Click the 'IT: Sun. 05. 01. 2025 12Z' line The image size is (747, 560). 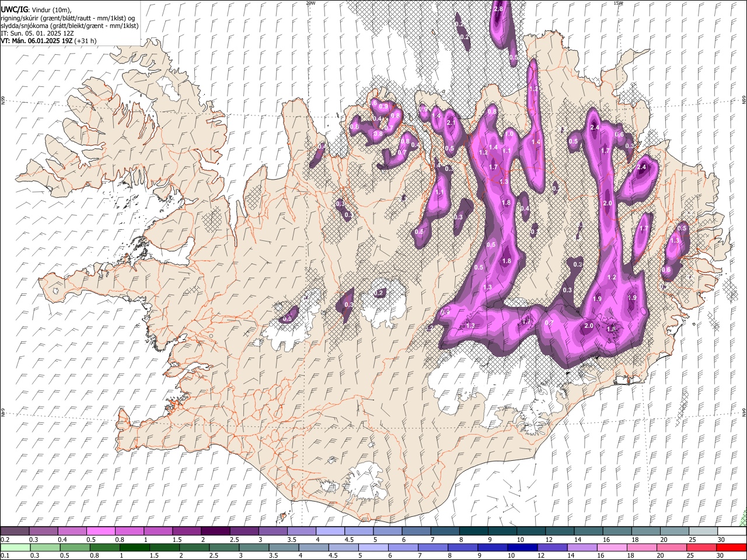tap(37, 33)
